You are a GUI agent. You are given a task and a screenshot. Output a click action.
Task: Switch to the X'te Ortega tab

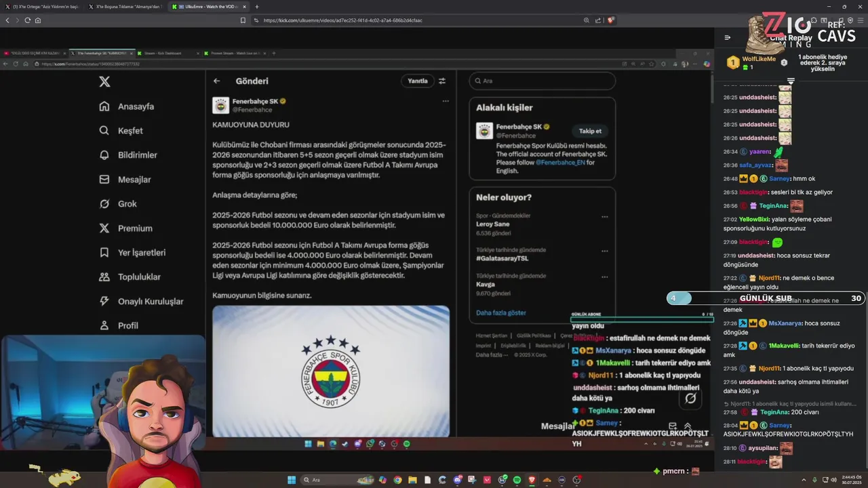[x=43, y=6]
